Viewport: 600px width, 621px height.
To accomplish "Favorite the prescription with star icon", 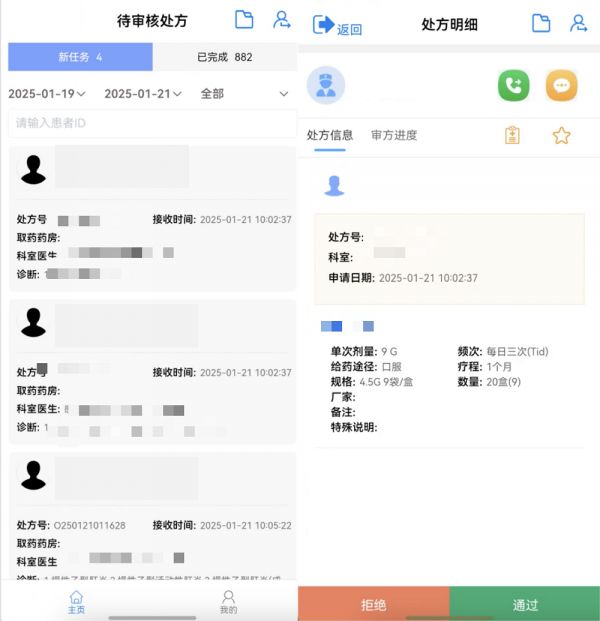I will pyautogui.click(x=561, y=135).
